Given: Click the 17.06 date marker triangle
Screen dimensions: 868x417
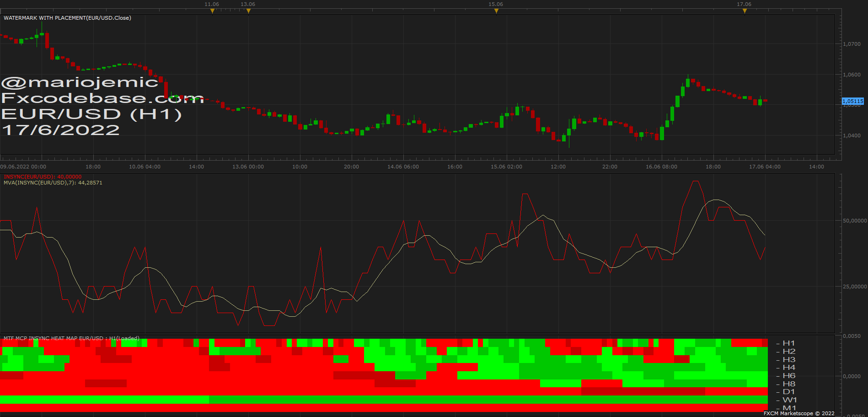Looking at the screenshot, I should (745, 11).
